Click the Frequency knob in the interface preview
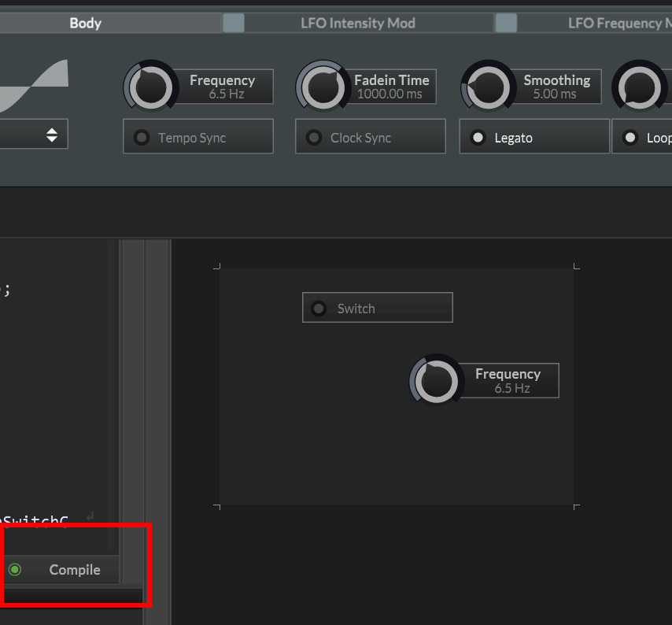The image size is (672, 625). [437, 381]
